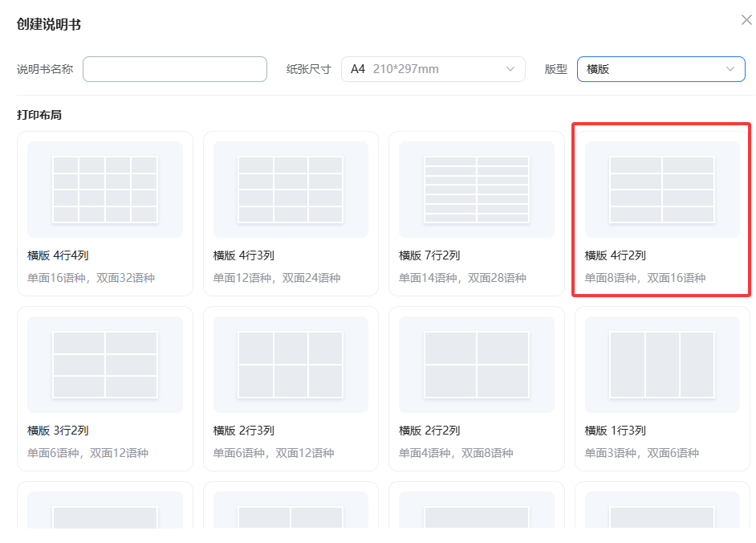
Task: Click the 说明书名称 text input field
Action: tap(174, 69)
